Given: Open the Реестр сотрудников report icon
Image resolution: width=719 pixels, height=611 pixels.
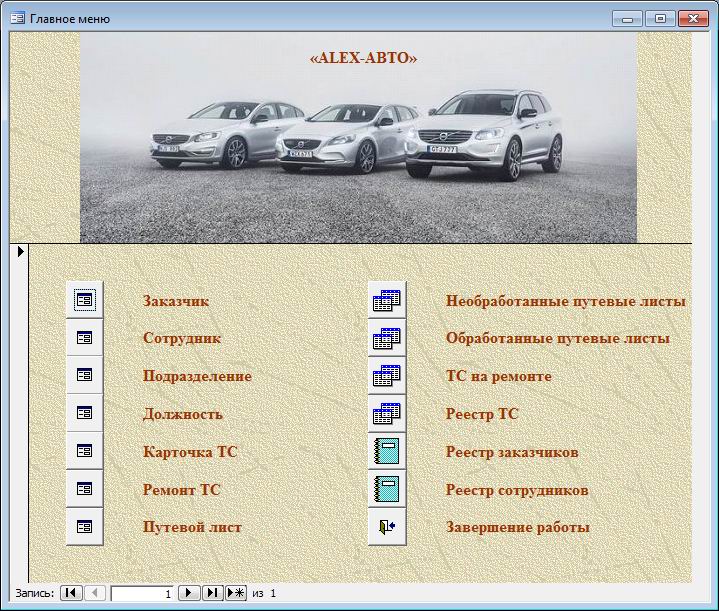Looking at the screenshot, I should 387,489.
